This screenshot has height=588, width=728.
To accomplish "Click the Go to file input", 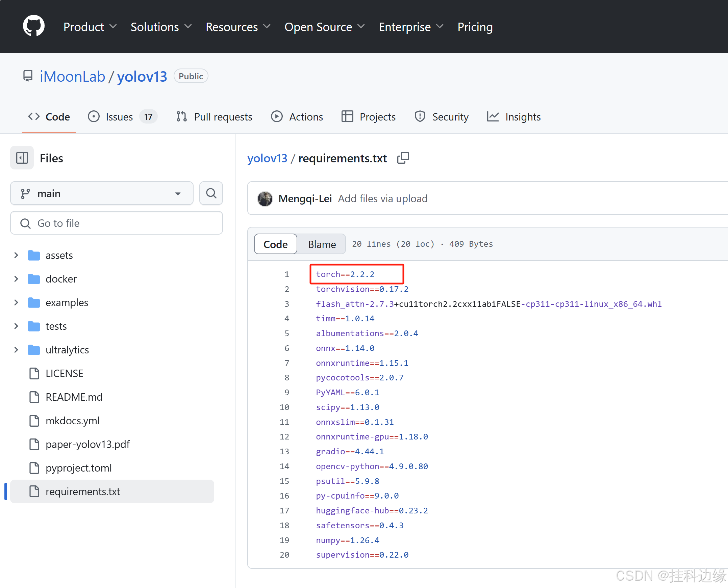I will (117, 223).
